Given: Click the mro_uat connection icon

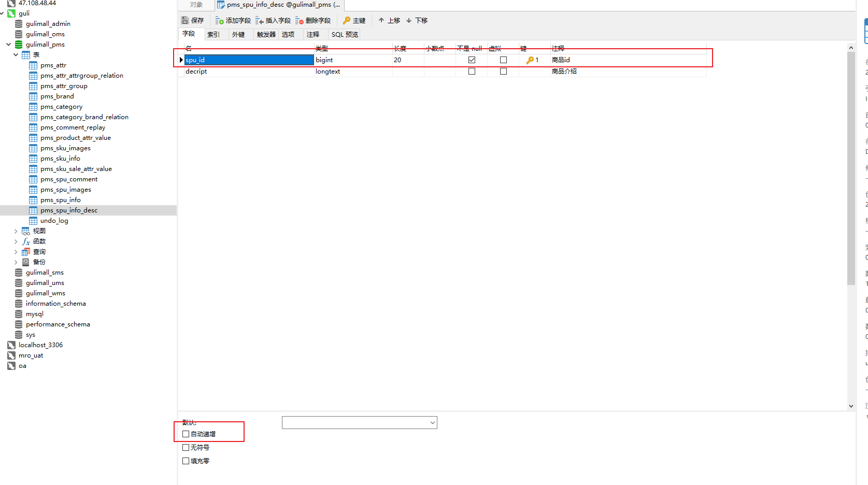Looking at the screenshot, I should pyautogui.click(x=11, y=355).
